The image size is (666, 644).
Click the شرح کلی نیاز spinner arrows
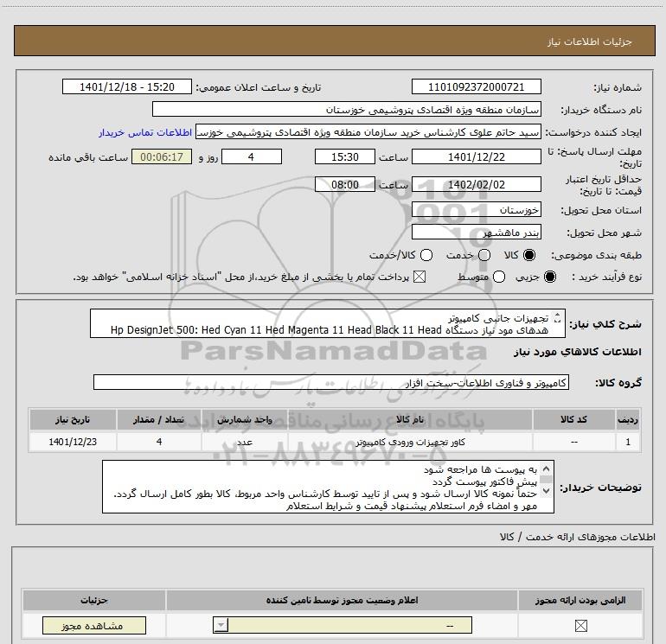tap(558, 317)
